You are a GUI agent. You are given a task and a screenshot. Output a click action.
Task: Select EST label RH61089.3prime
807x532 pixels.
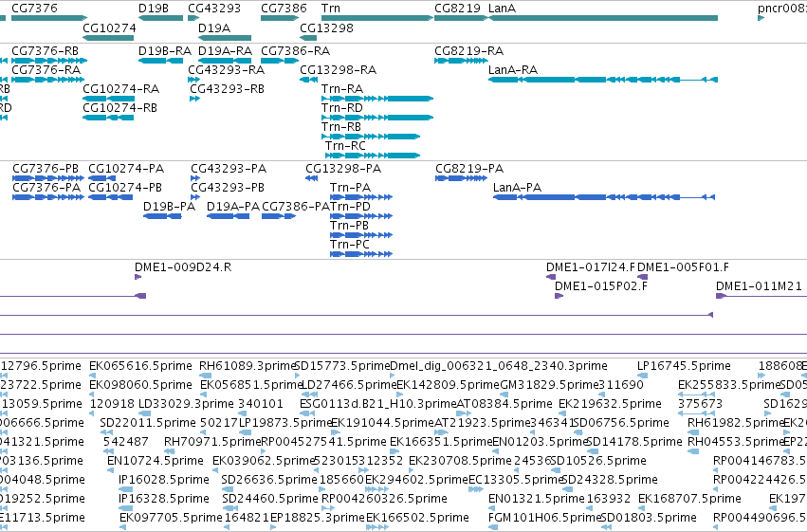coord(248,366)
